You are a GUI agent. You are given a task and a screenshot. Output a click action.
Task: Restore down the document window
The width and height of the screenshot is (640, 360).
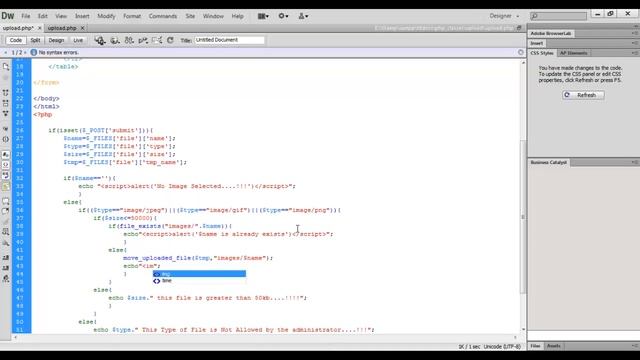click(519, 28)
